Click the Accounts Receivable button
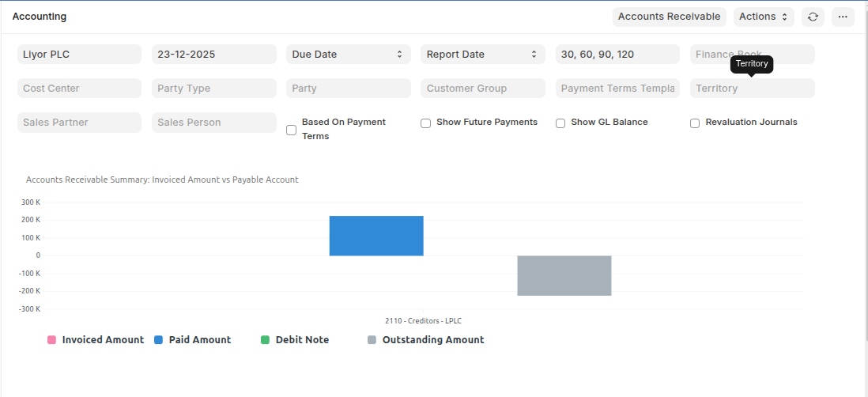The width and height of the screenshot is (868, 397). 669,17
